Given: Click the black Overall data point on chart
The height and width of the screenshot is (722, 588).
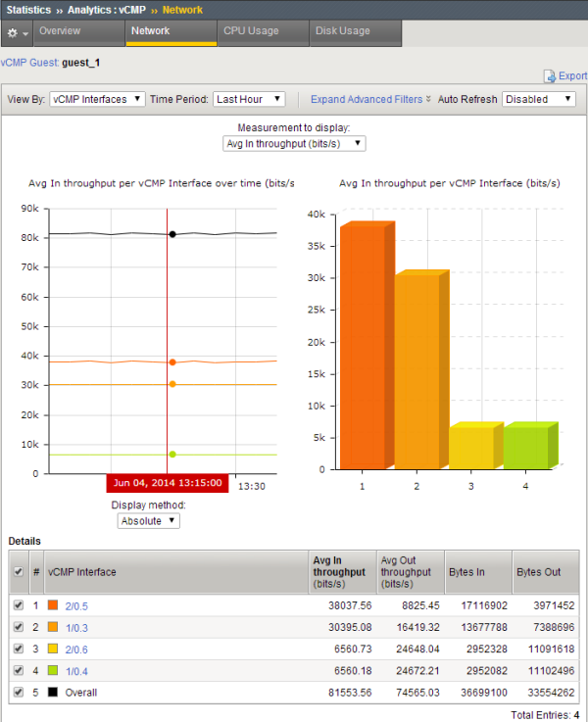Looking at the screenshot, I should coord(172,234).
